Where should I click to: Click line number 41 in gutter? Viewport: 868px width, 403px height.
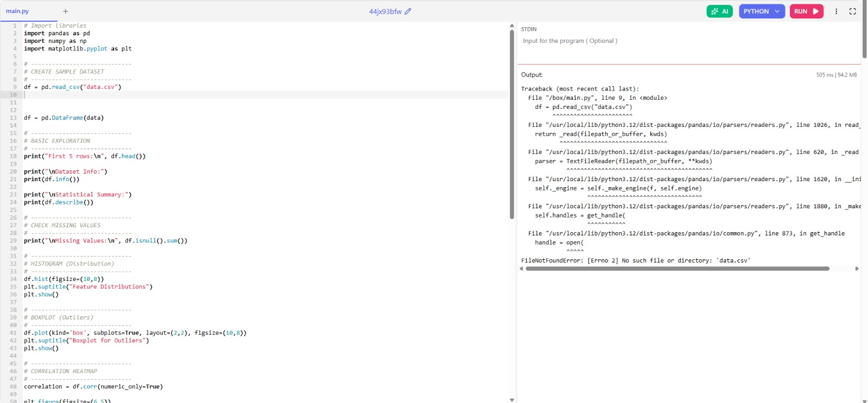pos(13,333)
